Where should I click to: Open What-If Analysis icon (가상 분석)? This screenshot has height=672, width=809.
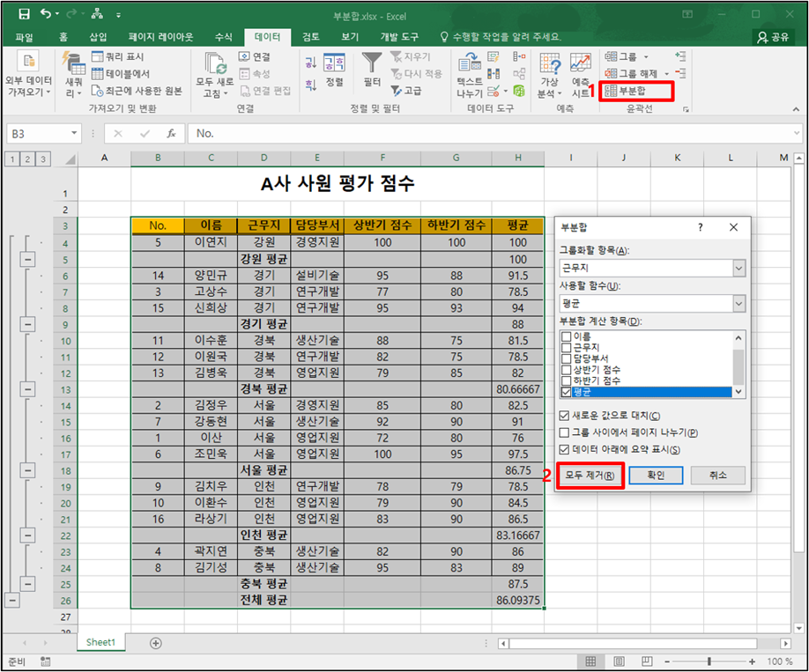point(550,63)
